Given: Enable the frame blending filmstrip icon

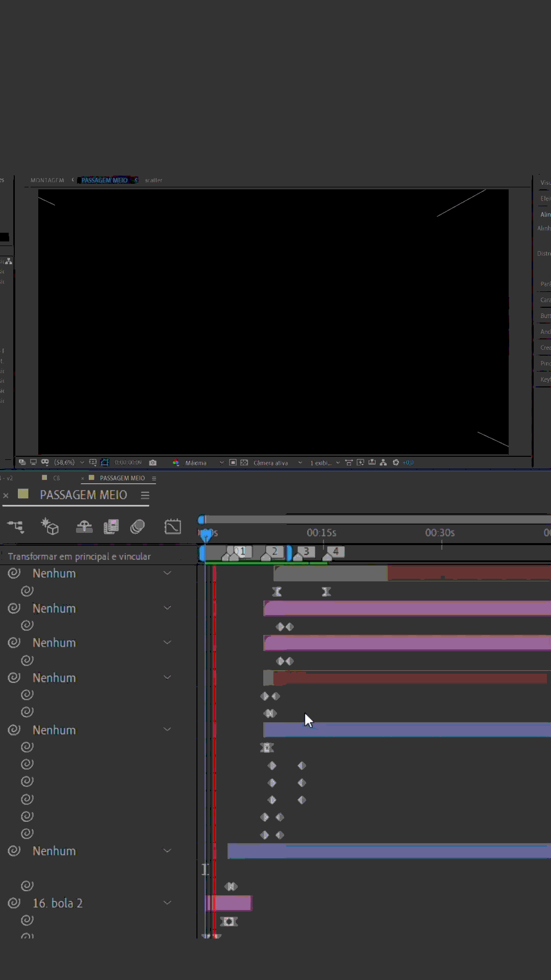Looking at the screenshot, I should [111, 526].
